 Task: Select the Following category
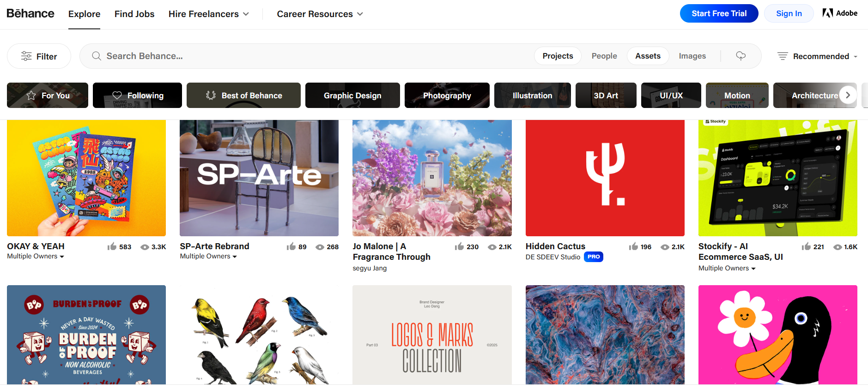[x=137, y=96]
